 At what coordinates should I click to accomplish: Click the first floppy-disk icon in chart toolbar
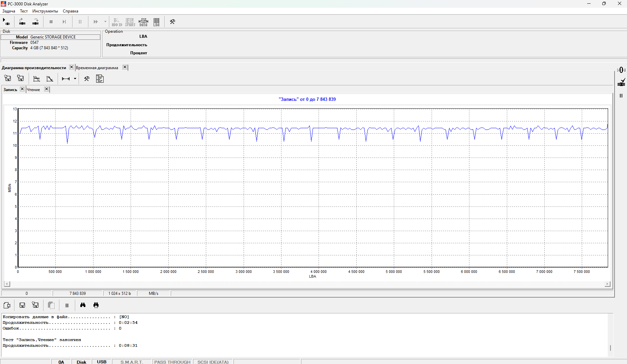8,79
